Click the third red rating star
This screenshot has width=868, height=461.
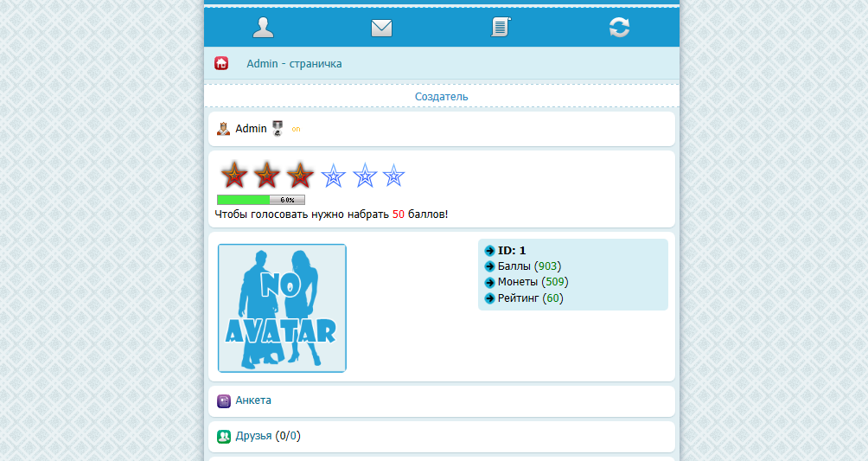click(300, 175)
